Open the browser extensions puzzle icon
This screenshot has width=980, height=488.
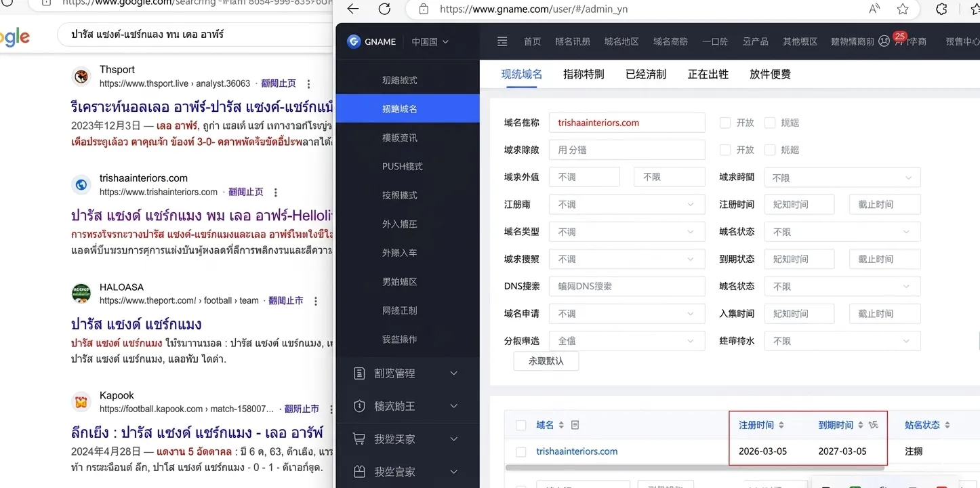click(x=941, y=9)
